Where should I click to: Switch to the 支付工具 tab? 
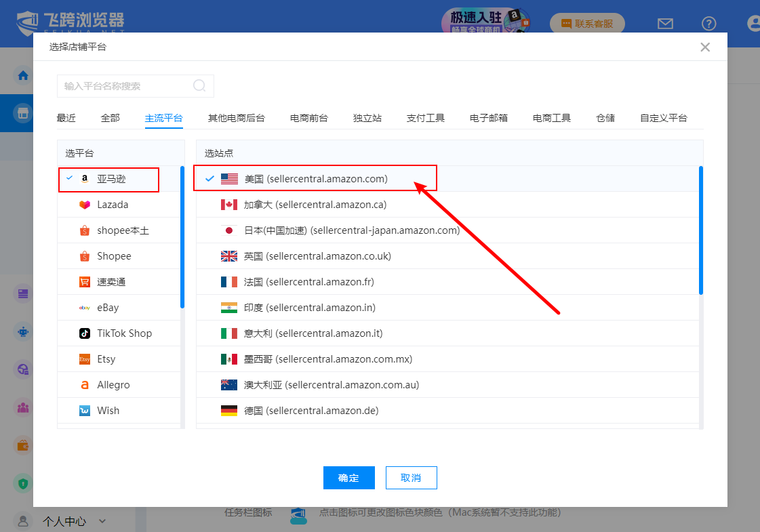[x=425, y=118]
